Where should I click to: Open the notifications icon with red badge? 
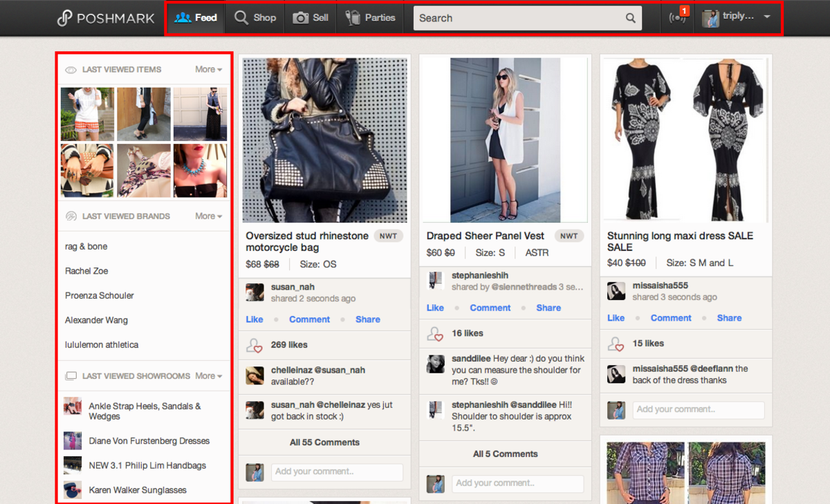click(678, 18)
